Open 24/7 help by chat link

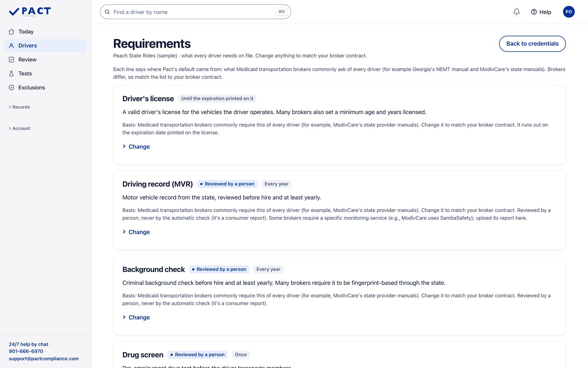(29, 344)
